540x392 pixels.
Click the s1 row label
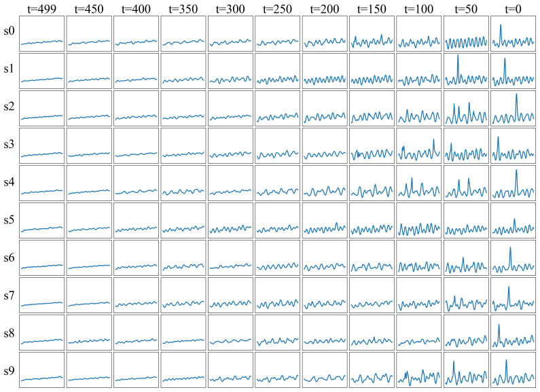click(x=10, y=69)
